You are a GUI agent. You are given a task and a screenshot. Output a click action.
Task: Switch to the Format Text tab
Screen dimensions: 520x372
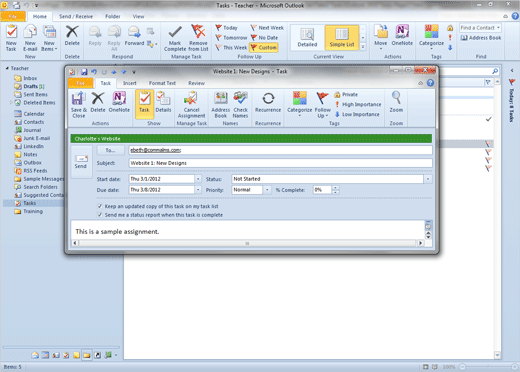tap(162, 83)
